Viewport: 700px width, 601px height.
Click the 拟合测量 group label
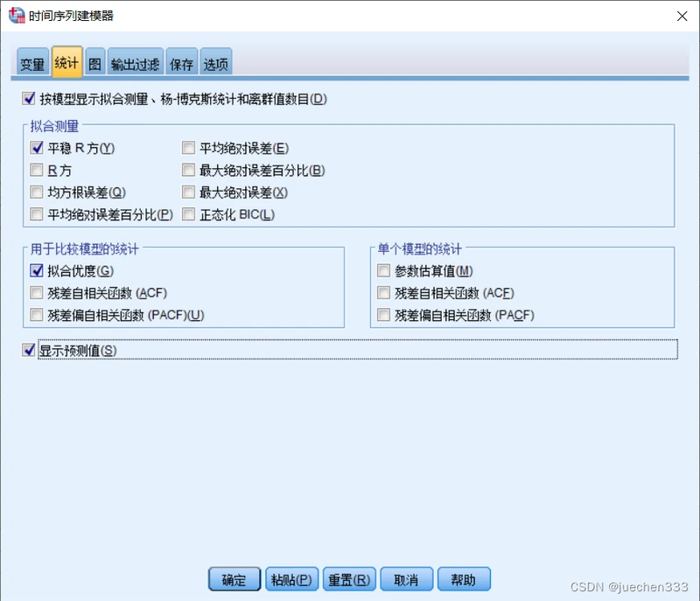54,126
